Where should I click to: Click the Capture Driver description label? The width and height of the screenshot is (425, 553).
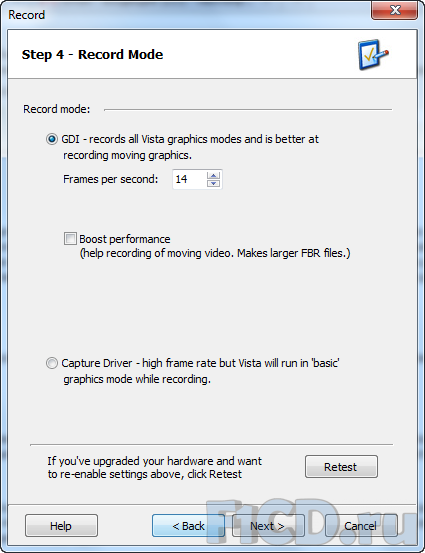(200, 371)
